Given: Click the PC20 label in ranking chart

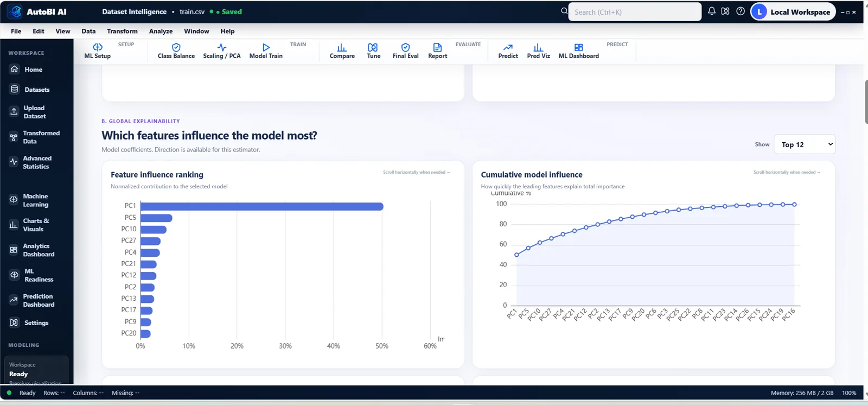Looking at the screenshot, I should (x=129, y=333).
